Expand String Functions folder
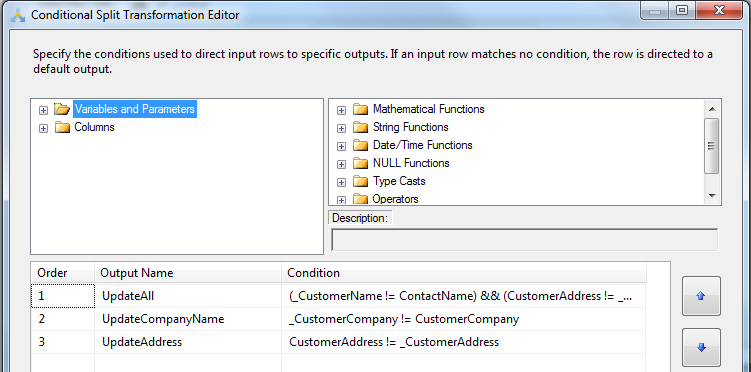The height and width of the screenshot is (372, 751). pos(341,128)
